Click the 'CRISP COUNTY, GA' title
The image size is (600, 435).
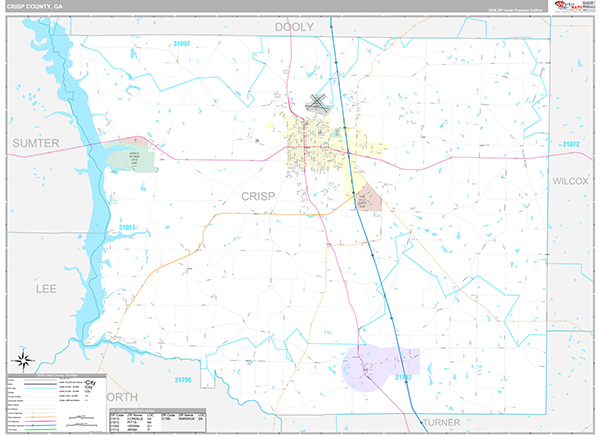[36, 7]
